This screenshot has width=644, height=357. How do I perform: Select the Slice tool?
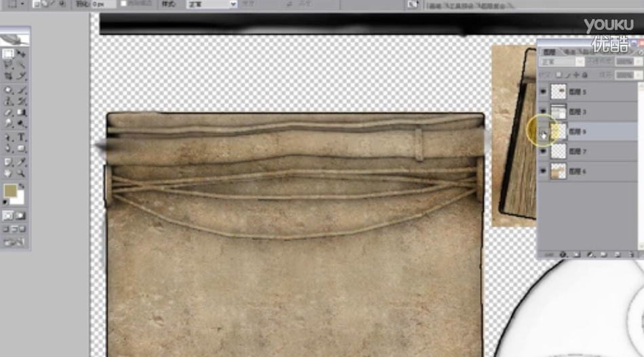point(22,76)
